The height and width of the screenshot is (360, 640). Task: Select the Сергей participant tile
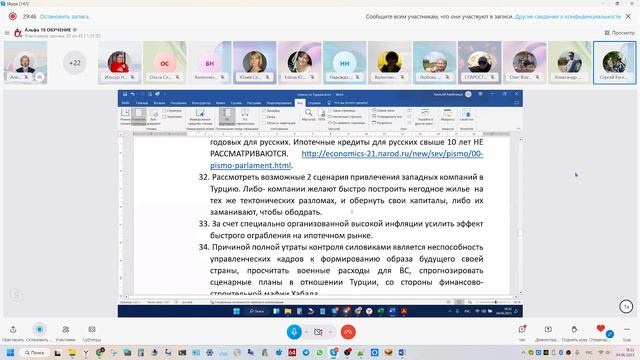pos(614,62)
